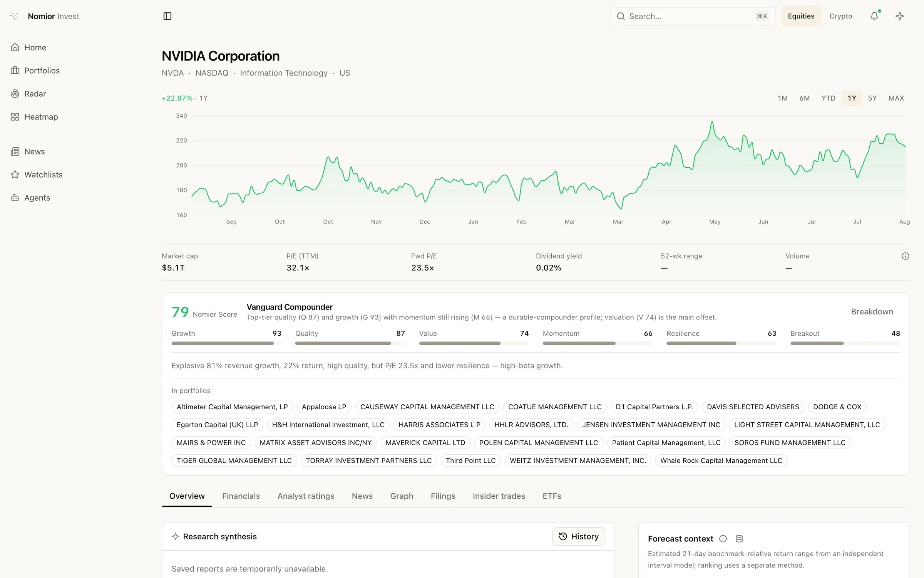Click the Watchlists star icon
924x578 pixels.
coord(15,175)
